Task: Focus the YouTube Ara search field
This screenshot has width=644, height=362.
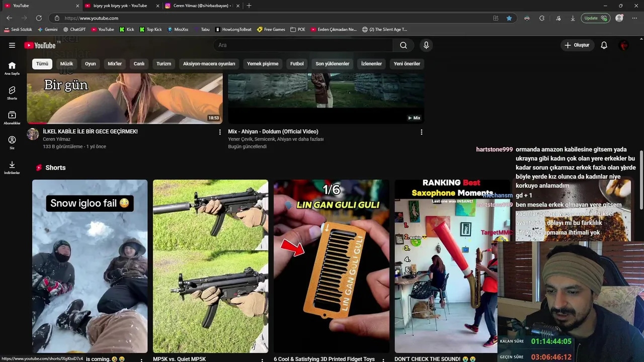Action: (303, 45)
